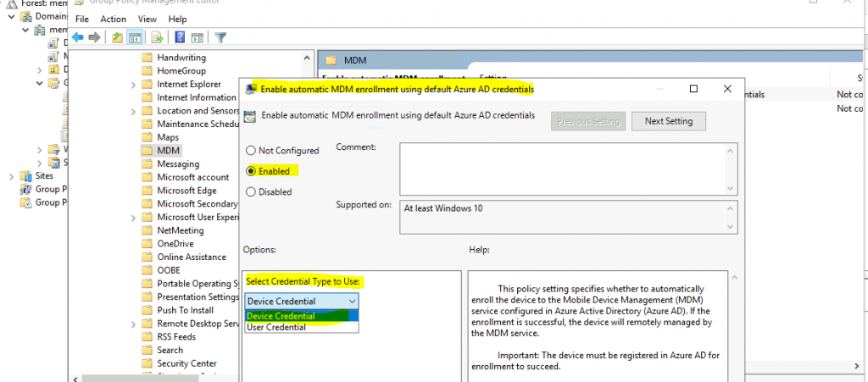Toggle Show/Hide Console Tree toolbar icon
The width and height of the screenshot is (868, 382).
(x=134, y=37)
